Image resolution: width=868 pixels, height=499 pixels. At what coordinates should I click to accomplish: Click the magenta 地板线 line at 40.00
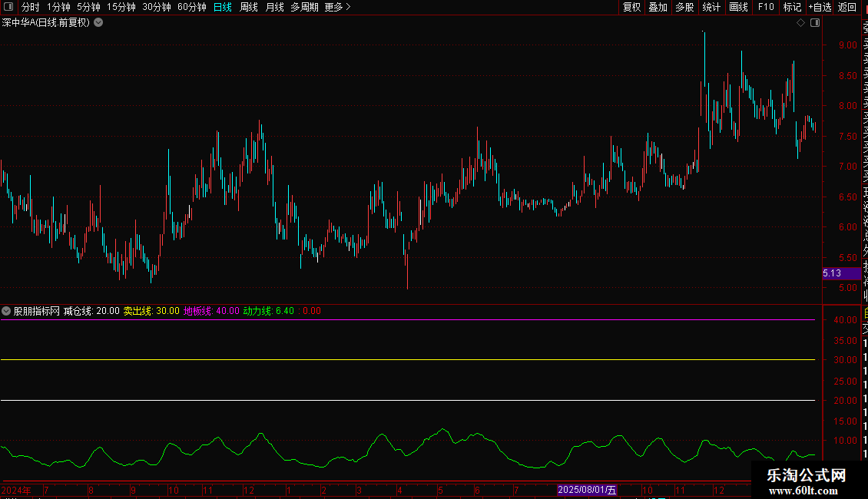(x=407, y=320)
